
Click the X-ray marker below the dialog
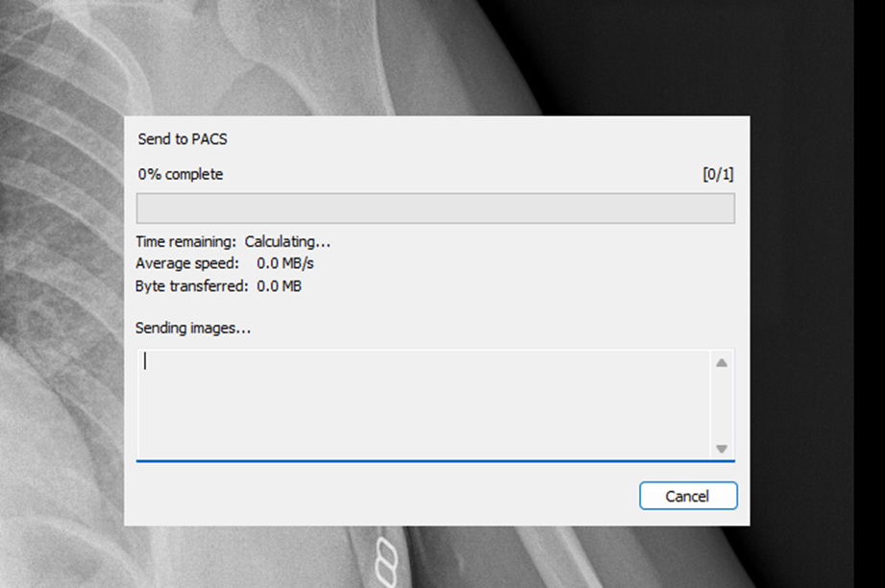[385, 559]
